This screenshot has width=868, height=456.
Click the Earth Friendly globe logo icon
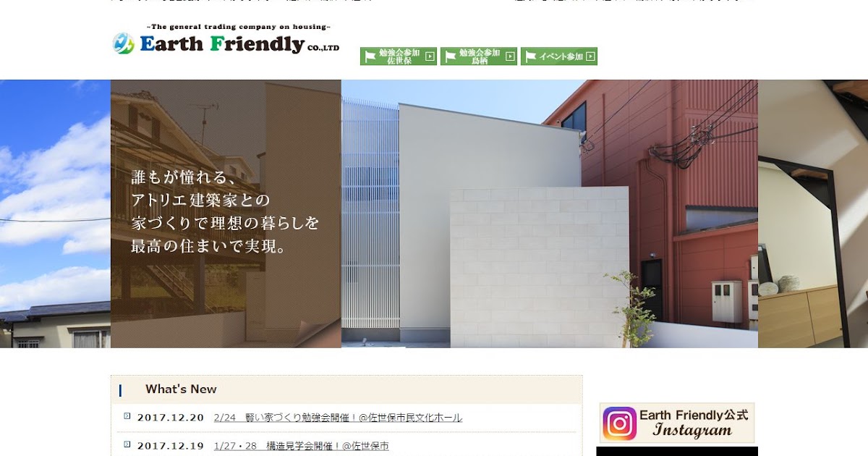pyautogui.click(x=124, y=43)
